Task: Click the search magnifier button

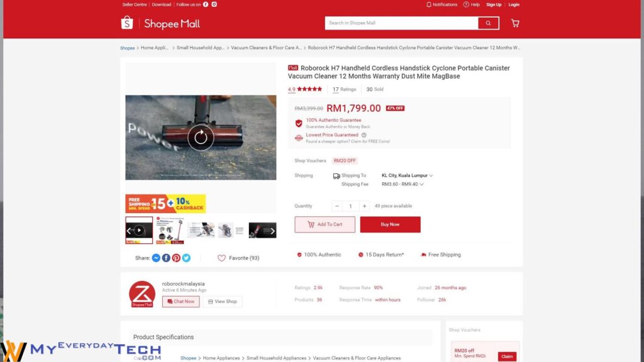Action: click(x=488, y=23)
